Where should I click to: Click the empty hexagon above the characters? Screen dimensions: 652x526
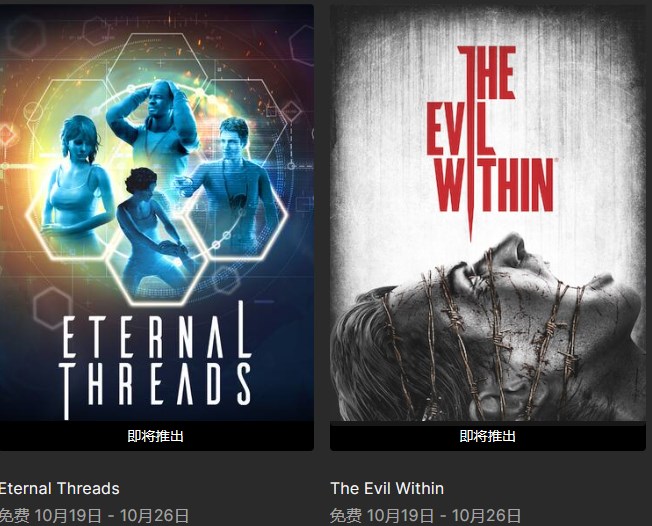pyautogui.click(x=157, y=56)
